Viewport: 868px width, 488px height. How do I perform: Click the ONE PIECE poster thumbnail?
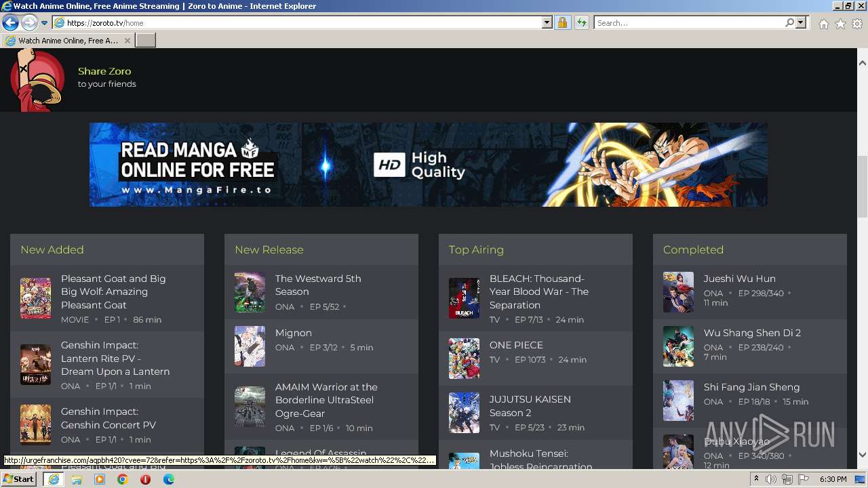tap(464, 359)
